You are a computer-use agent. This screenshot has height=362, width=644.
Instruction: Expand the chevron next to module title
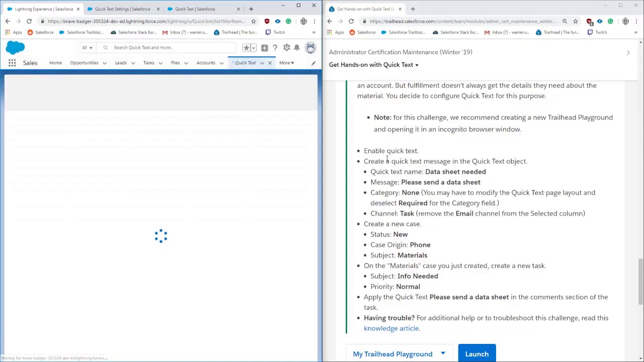(628, 52)
